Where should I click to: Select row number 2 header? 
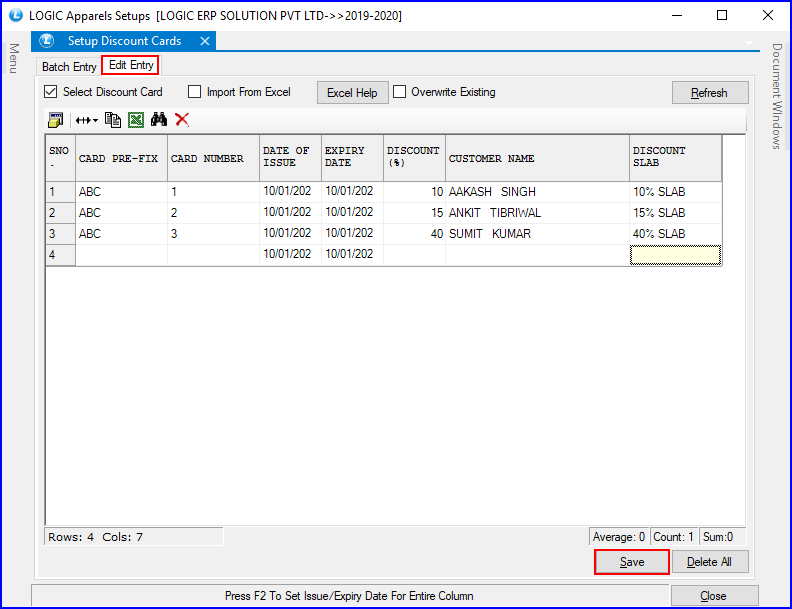click(61, 213)
